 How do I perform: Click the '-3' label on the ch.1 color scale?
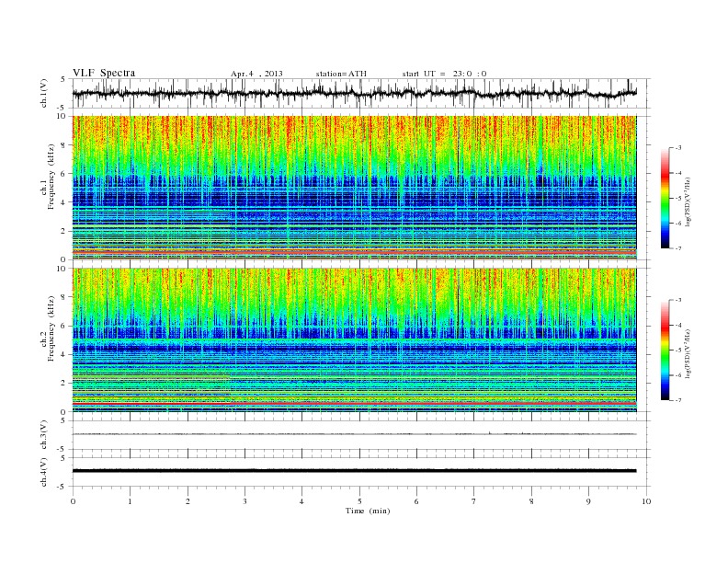tap(677, 148)
